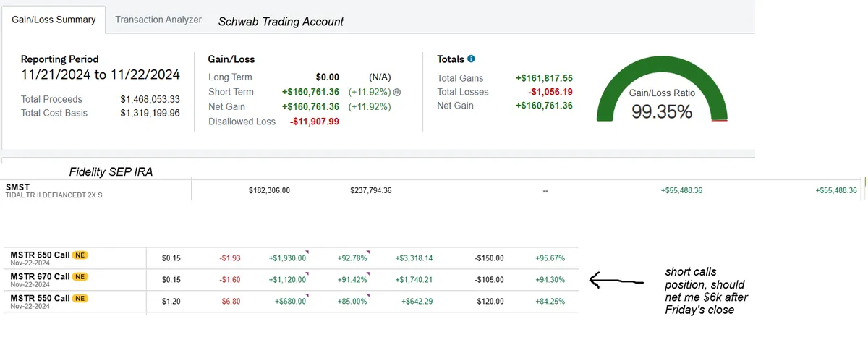Click the info icon beside Totals
The width and height of the screenshot is (868, 353).
(471, 59)
